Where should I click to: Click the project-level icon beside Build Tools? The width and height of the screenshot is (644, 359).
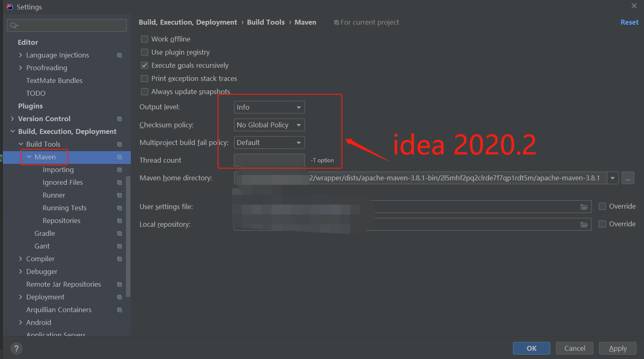[120, 144]
